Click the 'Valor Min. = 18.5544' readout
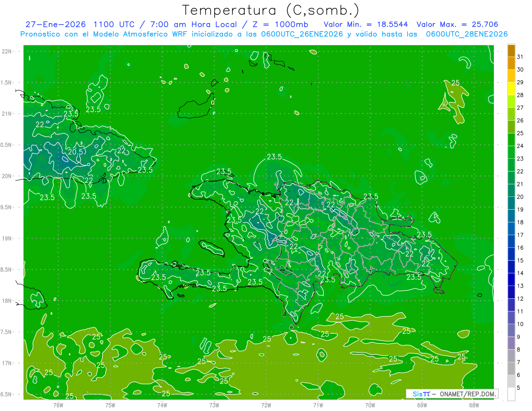The height and width of the screenshot is (411, 532). tap(366, 24)
